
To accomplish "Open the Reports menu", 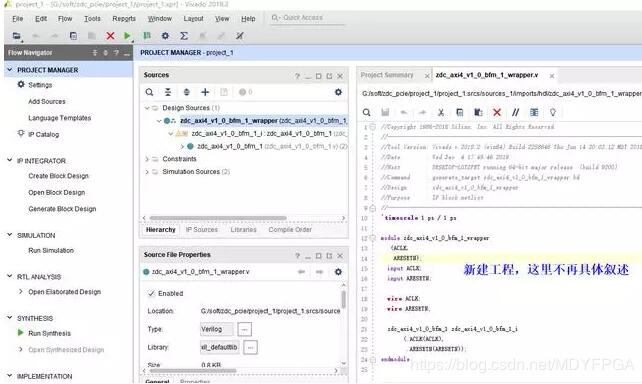I will point(124,19).
